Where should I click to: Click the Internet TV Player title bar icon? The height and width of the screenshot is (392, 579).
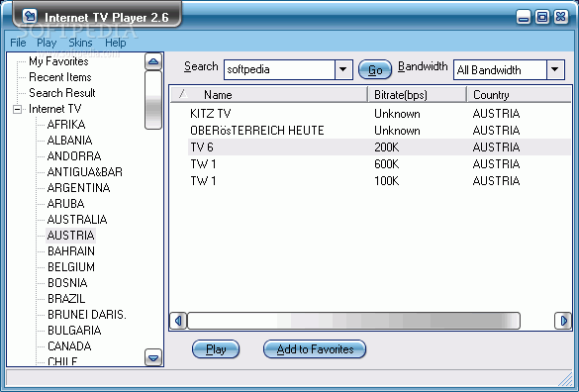tap(30, 16)
